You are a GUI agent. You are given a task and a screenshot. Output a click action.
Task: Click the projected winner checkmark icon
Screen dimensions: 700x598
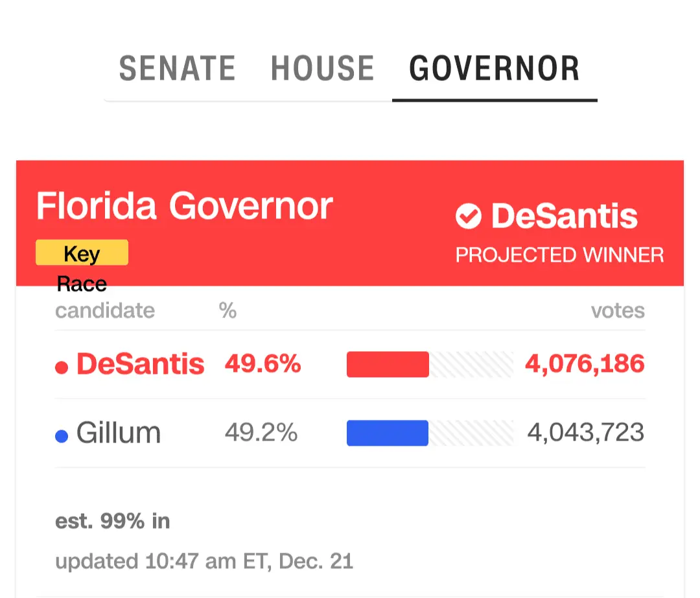[x=468, y=216]
